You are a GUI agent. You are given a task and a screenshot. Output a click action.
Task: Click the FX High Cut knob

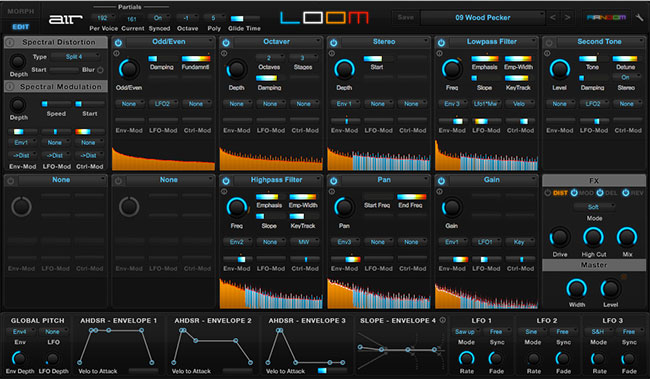tap(593, 237)
